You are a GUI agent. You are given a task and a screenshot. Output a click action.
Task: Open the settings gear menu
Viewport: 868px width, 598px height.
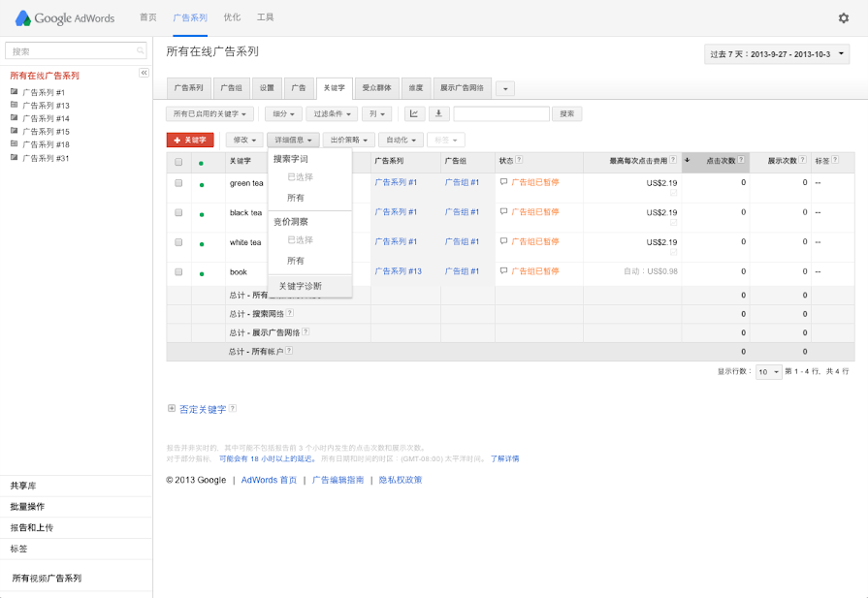(x=843, y=17)
